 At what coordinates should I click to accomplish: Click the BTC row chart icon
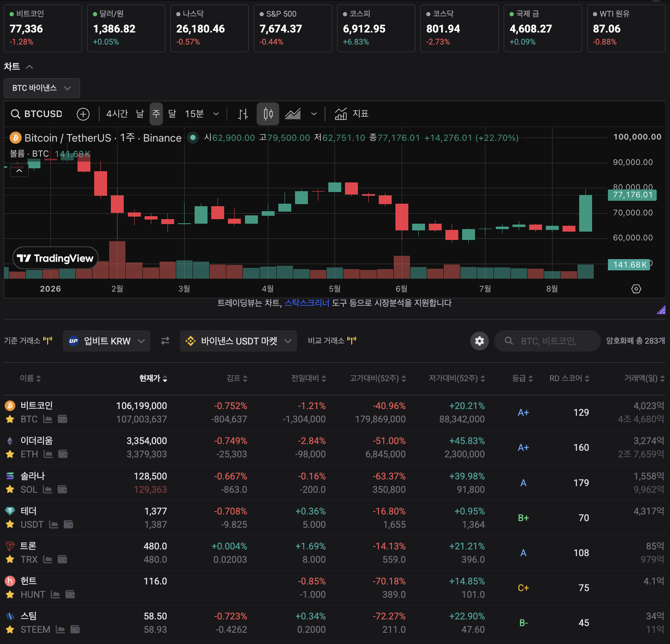(x=48, y=419)
